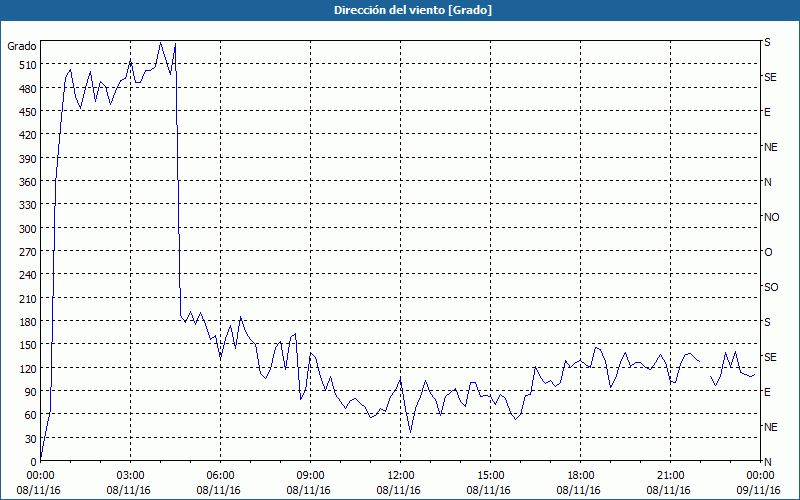
Task: Click the wind line's lowest dip after 12:00
Action: pos(410,433)
